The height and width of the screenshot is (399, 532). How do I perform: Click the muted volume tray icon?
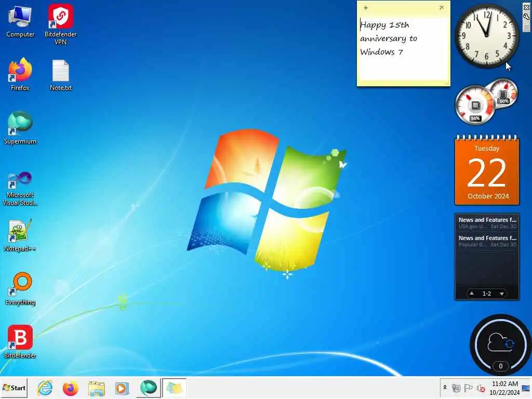pyautogui.click(x=481, y=388)
